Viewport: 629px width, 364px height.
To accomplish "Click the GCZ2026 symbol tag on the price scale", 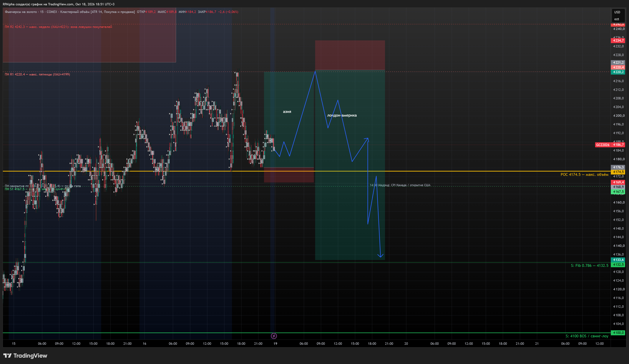I will pyautogui.click(x=603, y=145).
